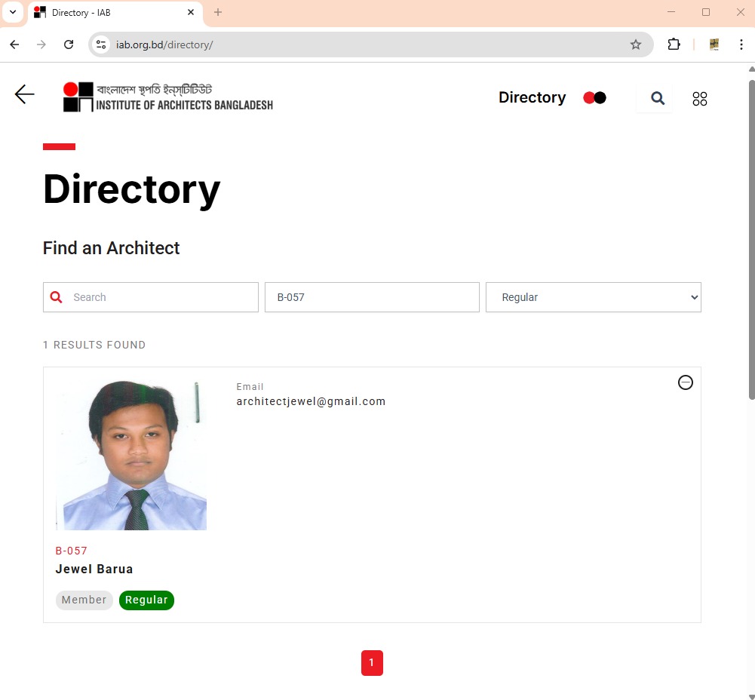The image size is (755, 700).
Task: Open the apps grid icon beside the search
Action: [x=699, y=98]
